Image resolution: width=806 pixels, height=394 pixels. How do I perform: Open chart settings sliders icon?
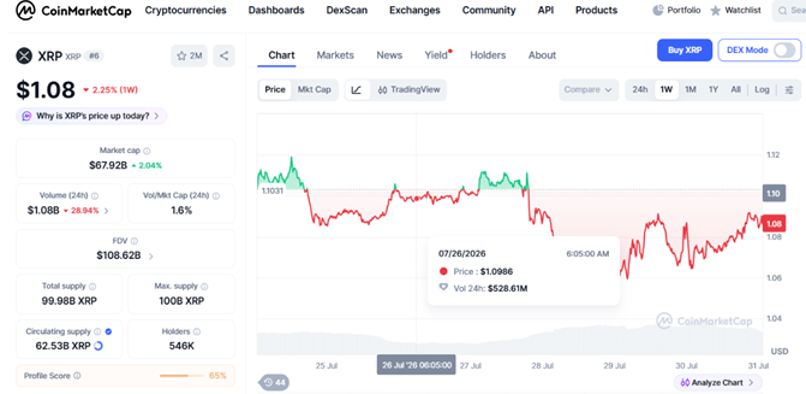coord(789,90)
